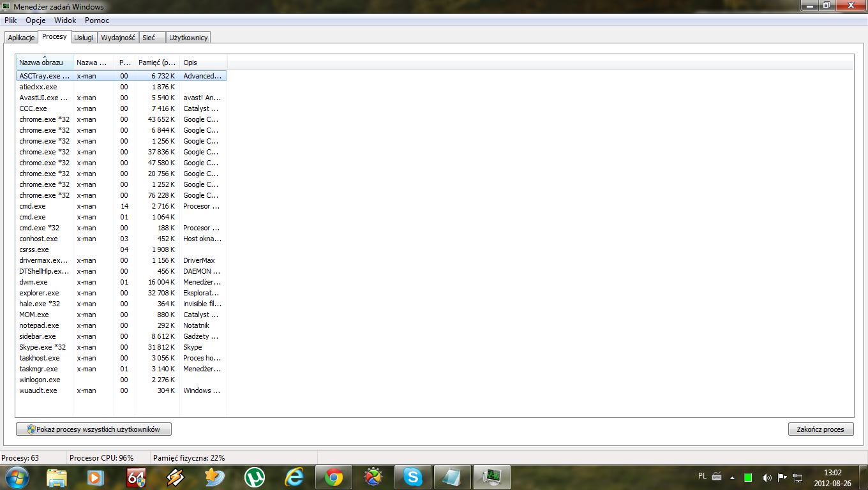
Task: Open the network connection tray icon
Action: [x=798, y=477]
